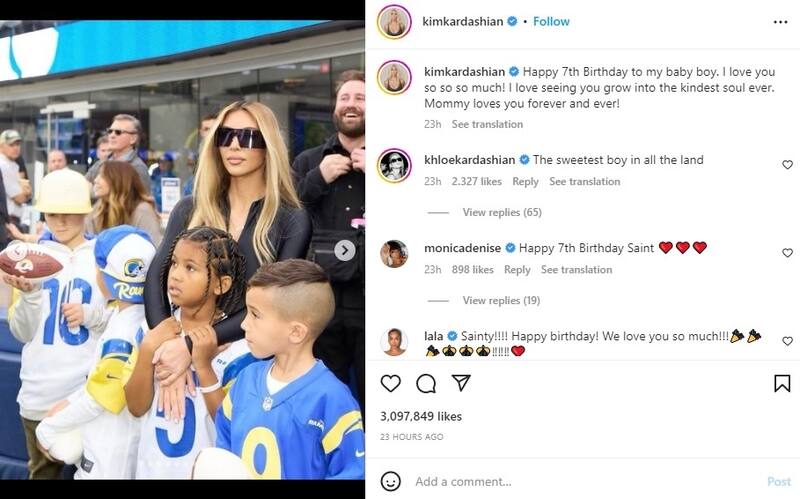Like monicadenise's comment
800x499 pixels.
pos(787,253)
